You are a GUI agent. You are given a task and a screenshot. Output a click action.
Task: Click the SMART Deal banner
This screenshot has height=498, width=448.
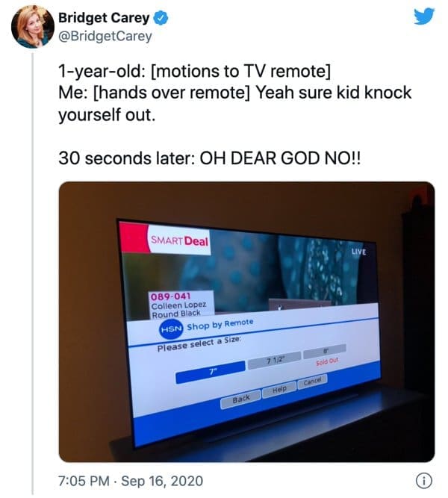(179, 240)
